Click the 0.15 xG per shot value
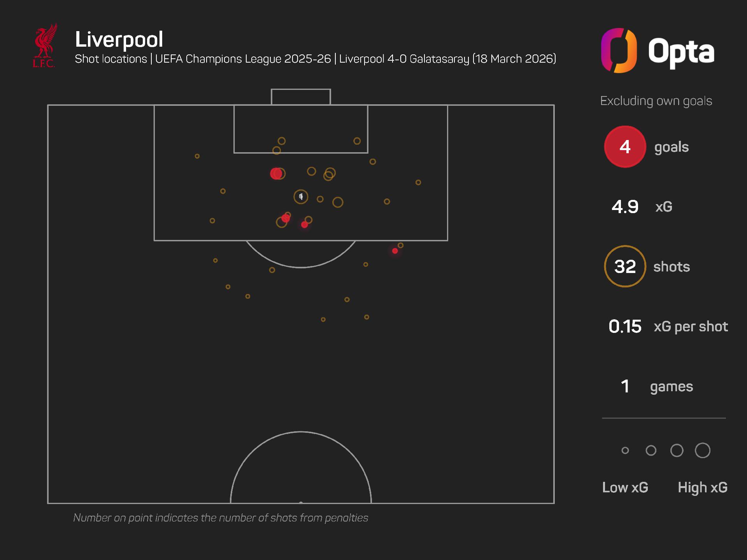 (625, 327)
